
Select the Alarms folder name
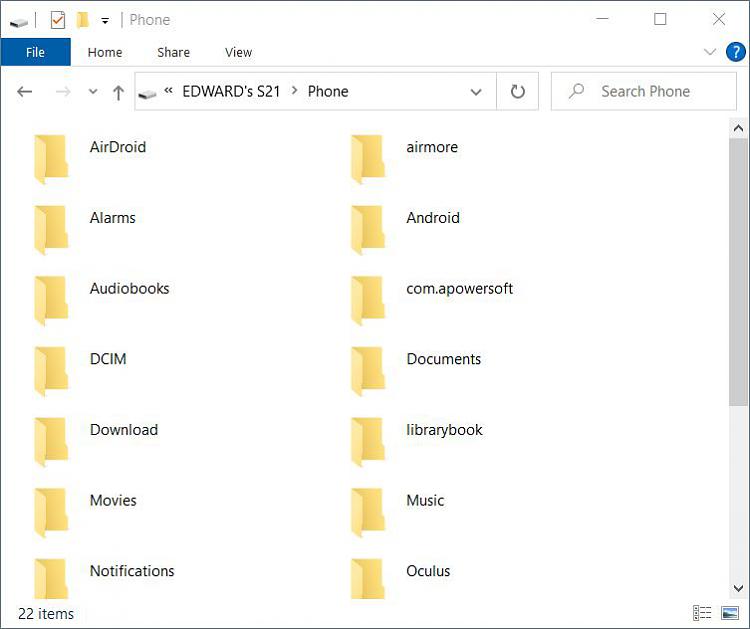(x=112, y=218)
